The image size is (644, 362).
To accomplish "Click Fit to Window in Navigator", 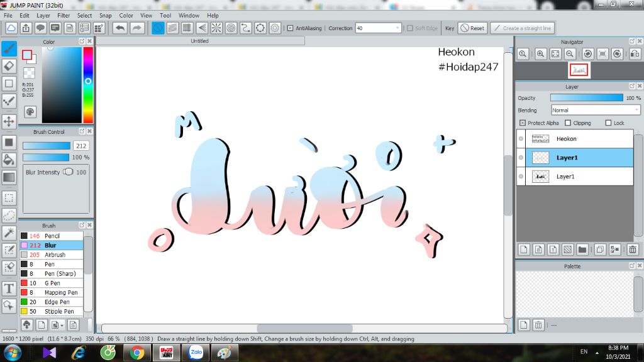I will [555, 54].
